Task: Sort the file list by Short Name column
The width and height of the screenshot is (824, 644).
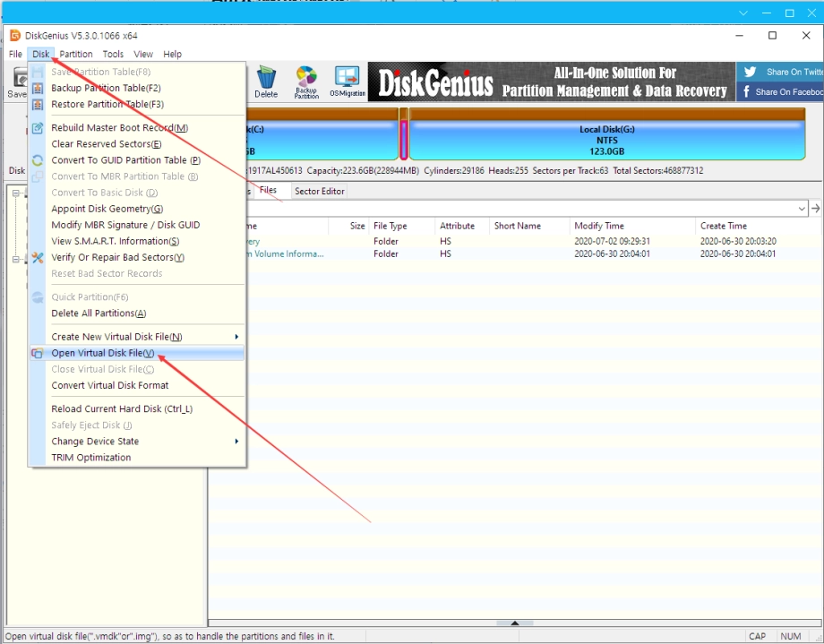Action: (529, 226)
